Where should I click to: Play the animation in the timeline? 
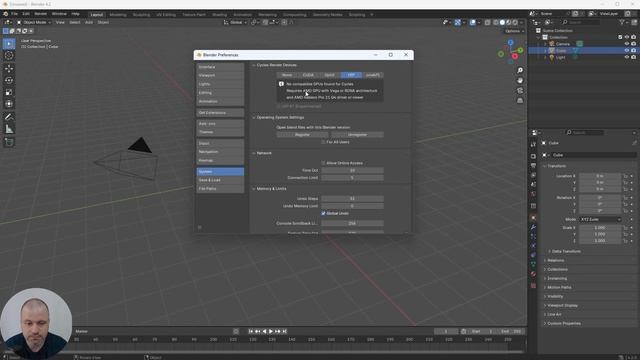click(x=271, y=331)
